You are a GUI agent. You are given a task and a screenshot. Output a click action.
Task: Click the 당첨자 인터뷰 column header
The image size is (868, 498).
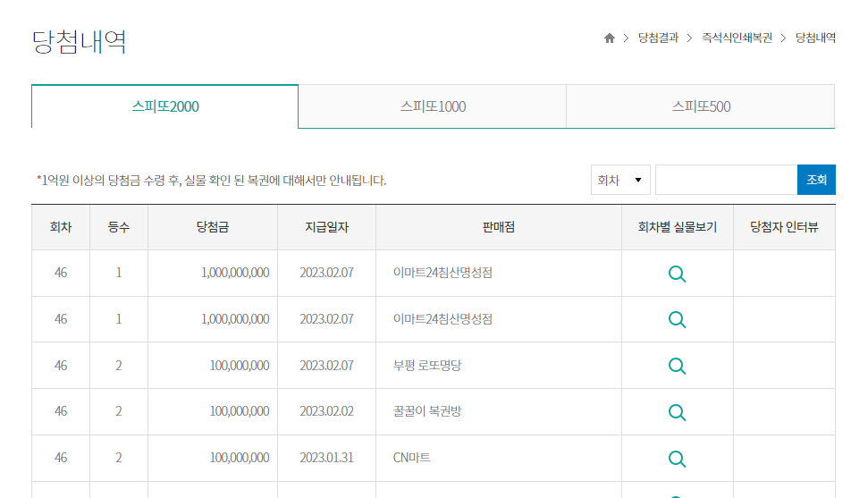pos(784,227)
